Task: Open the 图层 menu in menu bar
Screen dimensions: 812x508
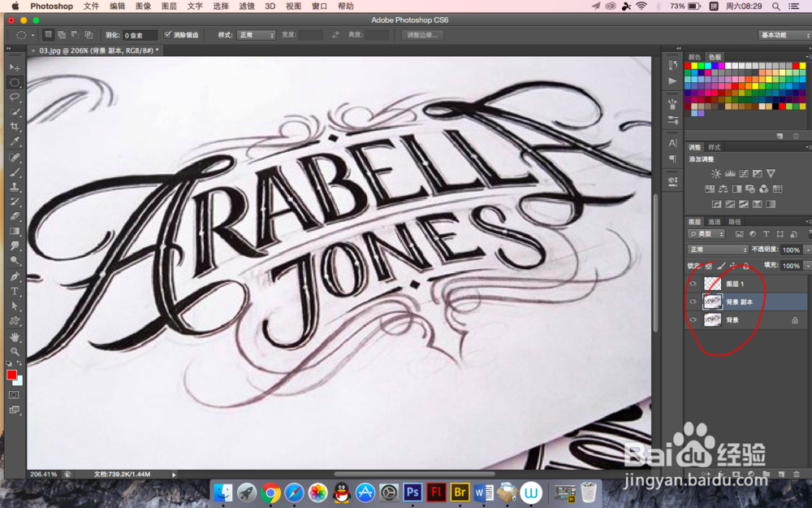Action: [x=169, y=7]
